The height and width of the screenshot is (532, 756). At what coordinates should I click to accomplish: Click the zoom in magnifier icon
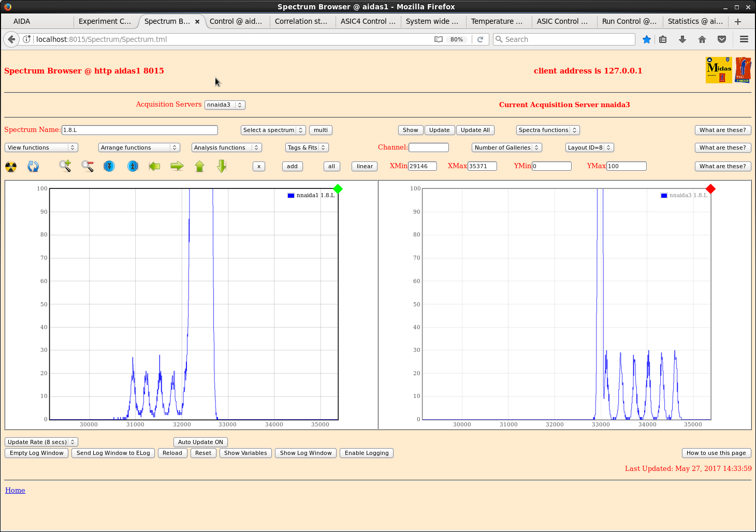point(65,166)
